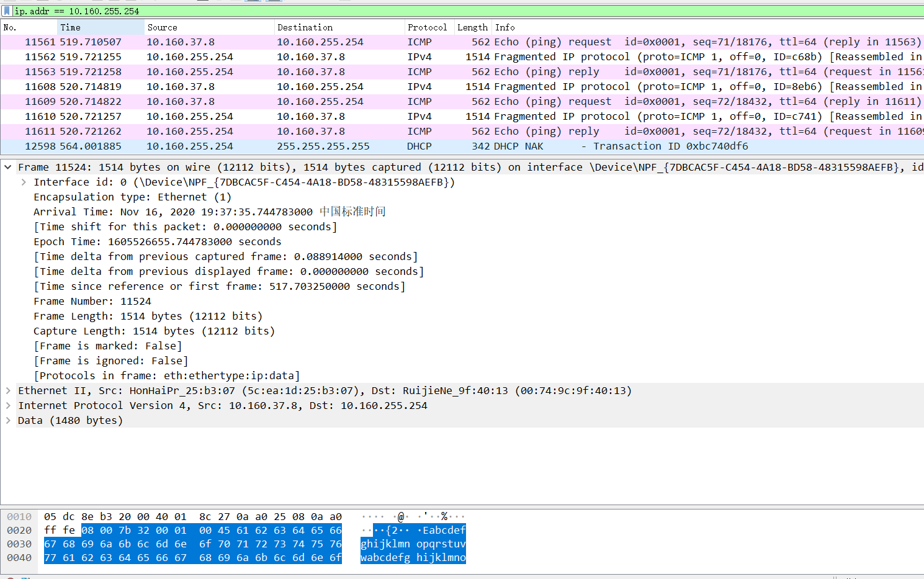Expand the Interface id node
The height and width of the screenshot is (579, 924).
click(x=24, y=182)
